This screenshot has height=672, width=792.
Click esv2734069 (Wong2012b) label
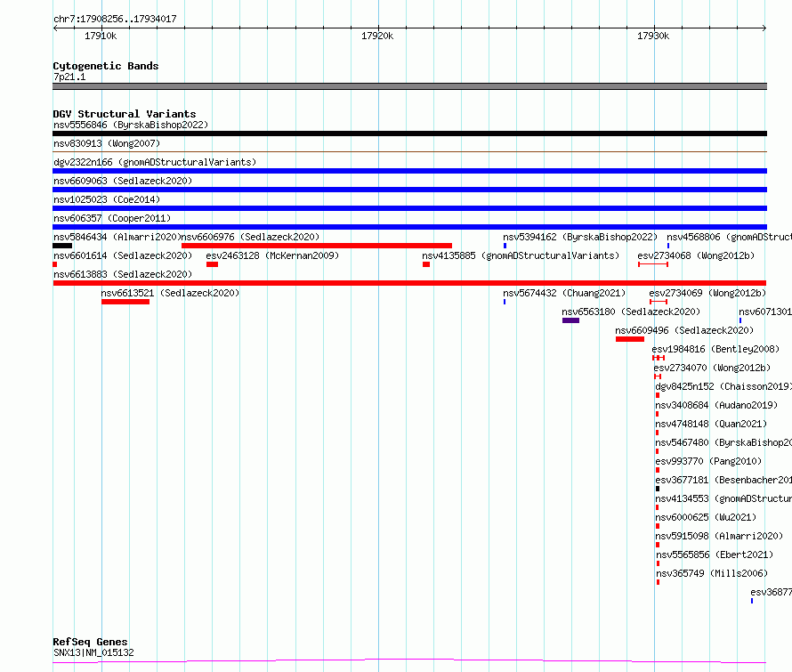(707, 293)
